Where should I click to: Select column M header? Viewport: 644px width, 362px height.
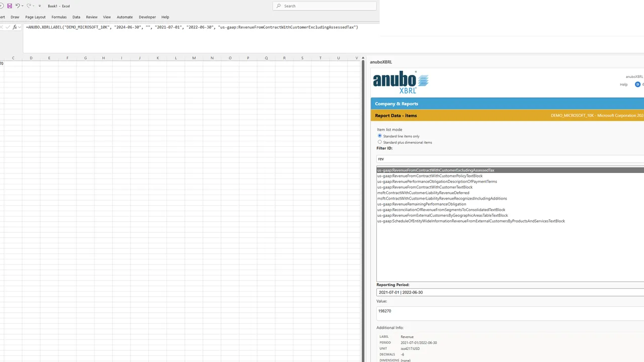click(x=194, y=58)
